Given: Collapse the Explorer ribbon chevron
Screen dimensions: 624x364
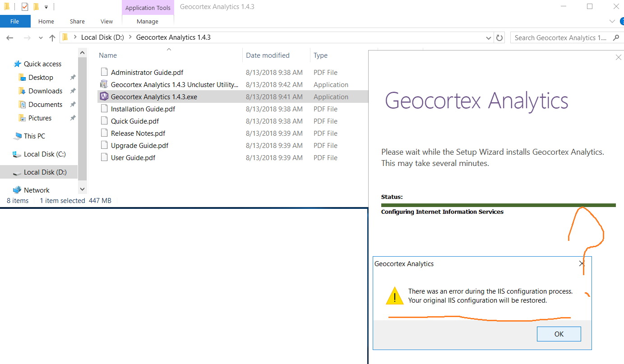Looking at the screenshot, I should coord(612,21).
